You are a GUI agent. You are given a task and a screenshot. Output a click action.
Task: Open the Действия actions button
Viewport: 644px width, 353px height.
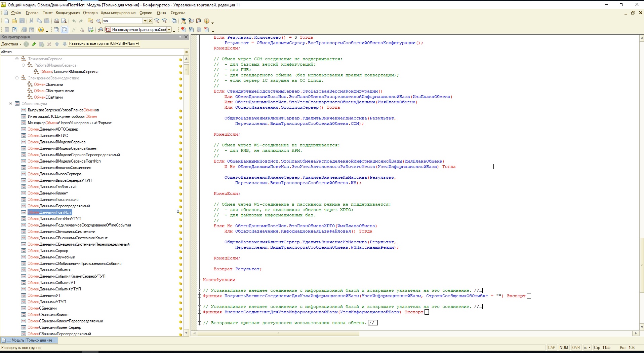click(11, 44)
